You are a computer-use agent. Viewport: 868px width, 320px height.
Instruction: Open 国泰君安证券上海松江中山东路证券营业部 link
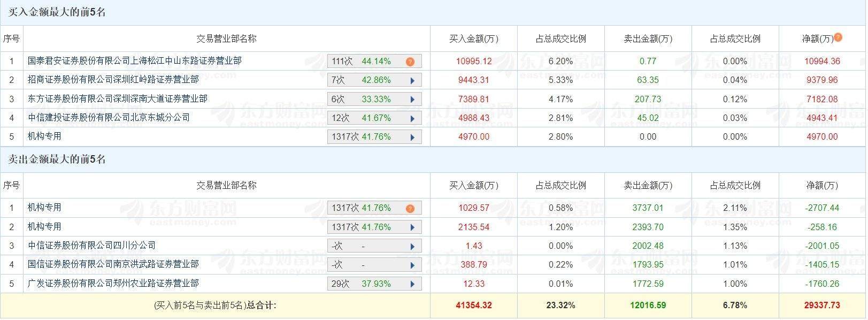[x=134, y=61]
